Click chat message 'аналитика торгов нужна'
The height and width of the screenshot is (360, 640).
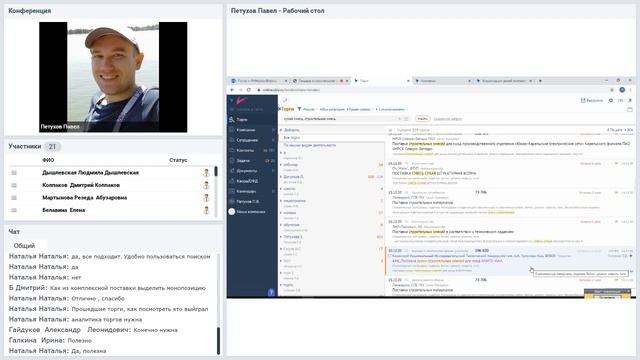pos(107,320)
